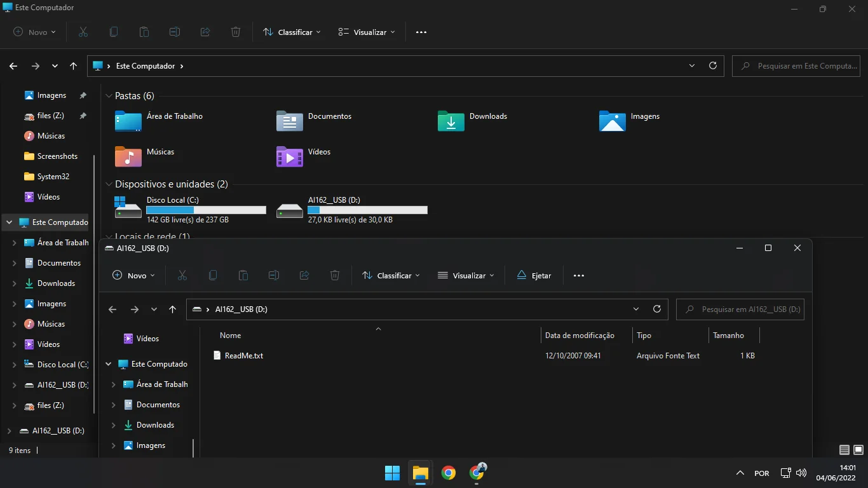Screen dimensions: 868x488
Task: Click the Rename icon in Este Computador toolbar
Action: (x=175, y=32)
